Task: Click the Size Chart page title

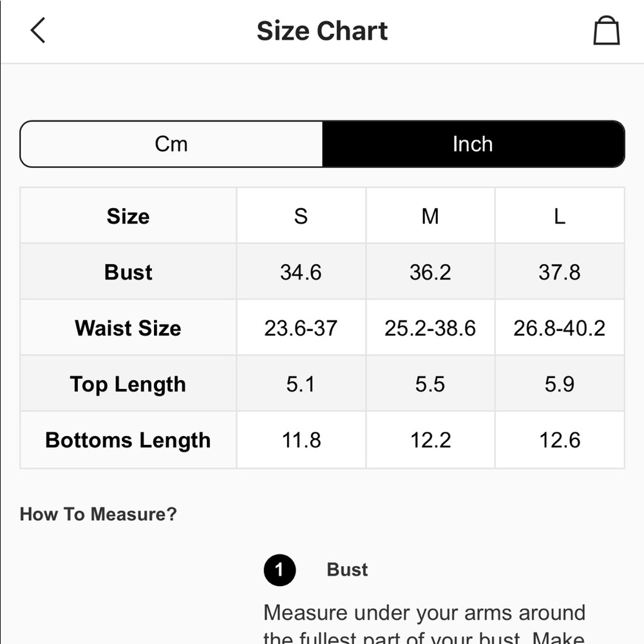Action: pos(322,31)
